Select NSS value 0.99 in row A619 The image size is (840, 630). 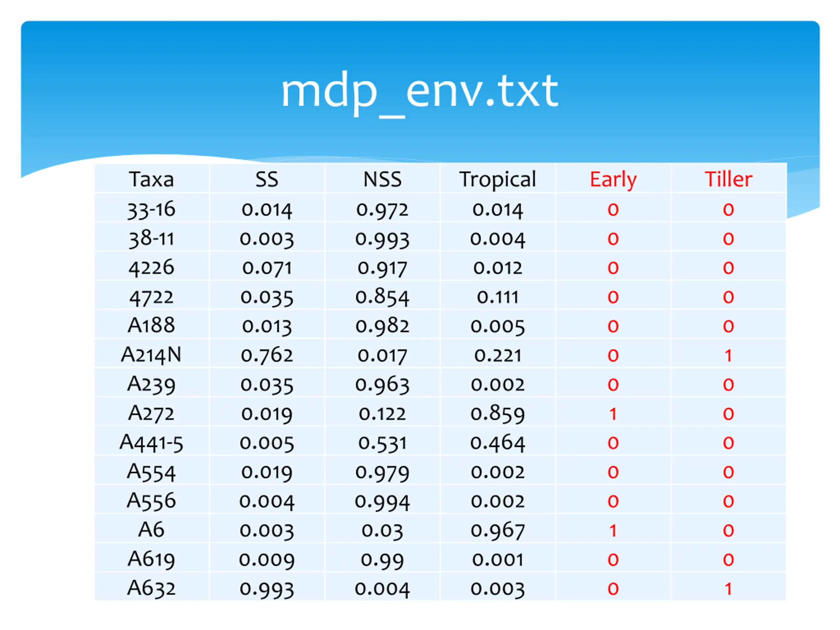coord(382,561)
